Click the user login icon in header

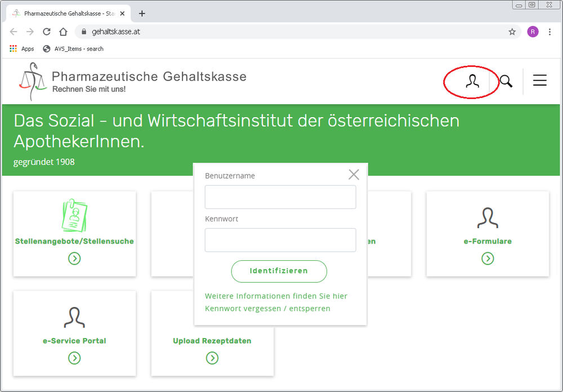472,82
